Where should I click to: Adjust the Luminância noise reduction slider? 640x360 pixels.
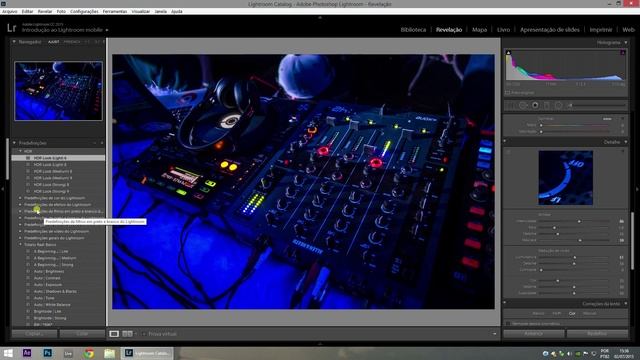(x=575, y=257)
